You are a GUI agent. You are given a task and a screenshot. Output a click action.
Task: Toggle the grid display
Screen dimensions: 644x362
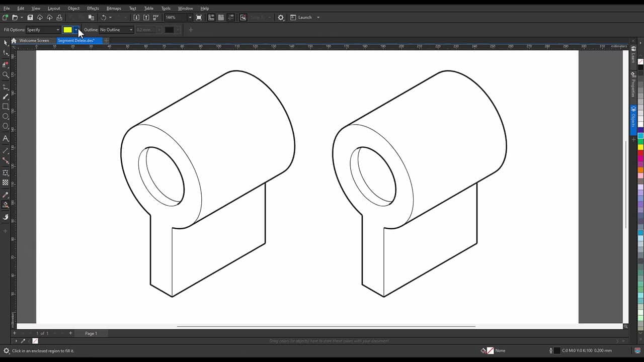tap(221, 18)
